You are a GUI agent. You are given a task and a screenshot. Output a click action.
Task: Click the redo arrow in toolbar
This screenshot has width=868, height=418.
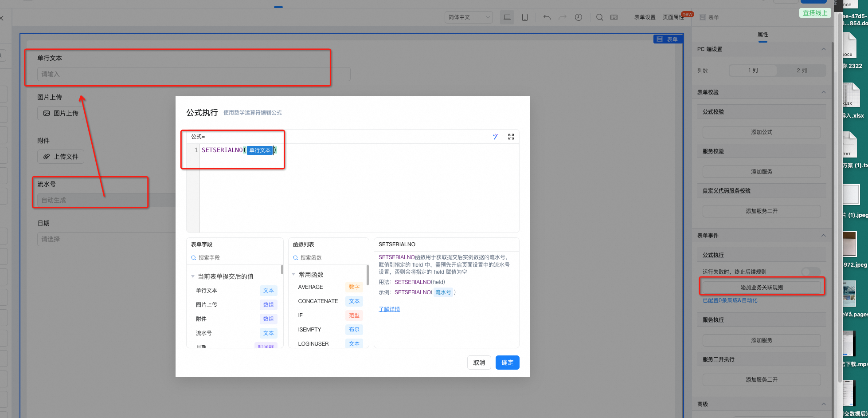(563, 17)
